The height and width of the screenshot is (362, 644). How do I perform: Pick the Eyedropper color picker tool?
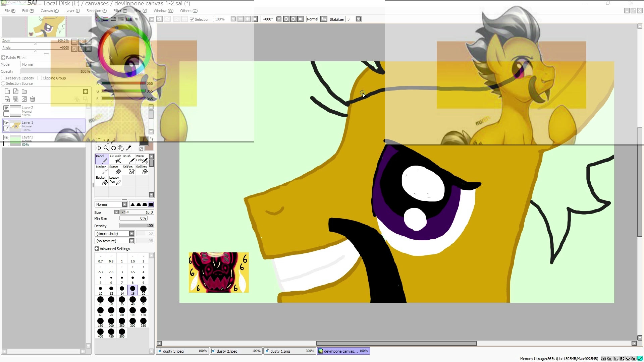(128, 148)
